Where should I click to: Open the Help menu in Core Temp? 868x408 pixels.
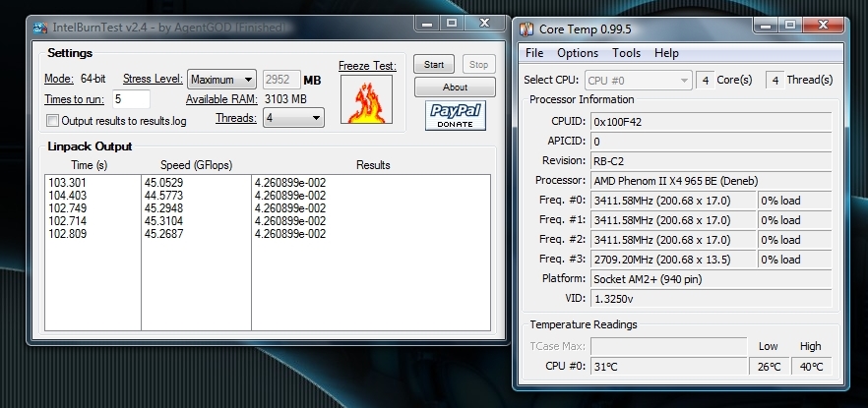pyautogui.click(x=666, y=53)
